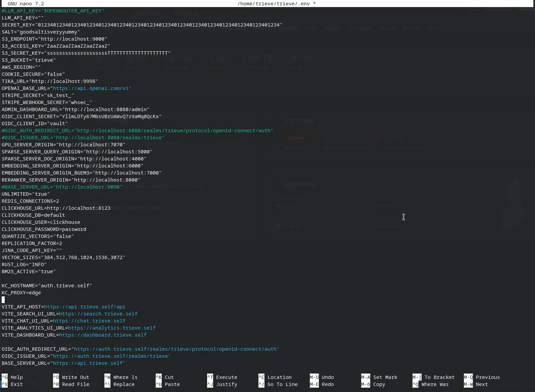
Task: Click the SALT="goodsaltisveryyummy" line
Action: pyautogui.click(x=41, y=32)
